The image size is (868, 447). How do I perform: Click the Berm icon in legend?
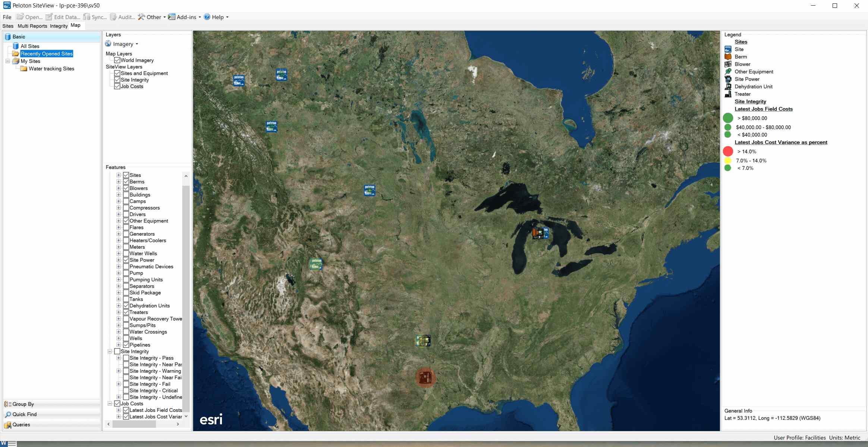728,57
